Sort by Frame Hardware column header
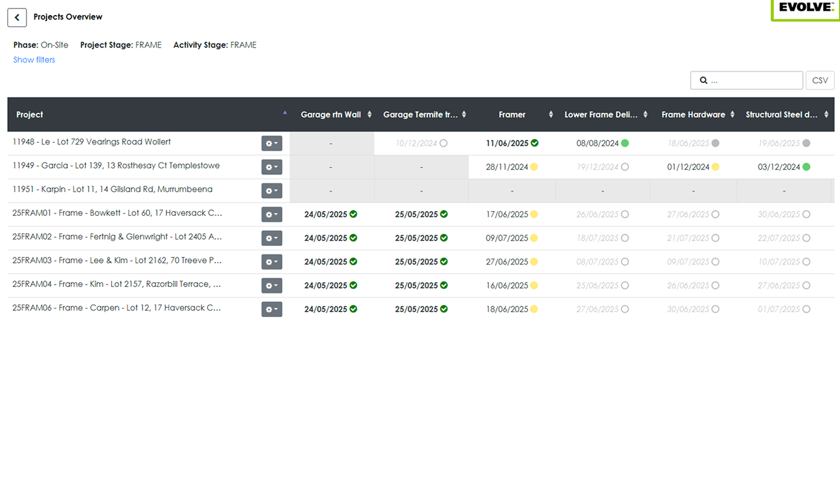The height and width of the screenshot is (504, 840). coord(693,115)
